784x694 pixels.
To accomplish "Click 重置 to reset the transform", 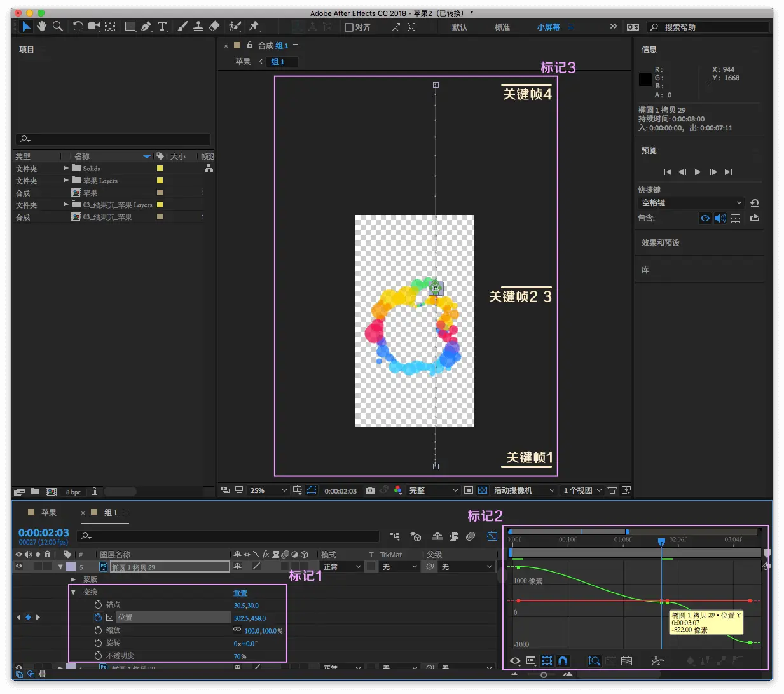I will (x=240, y=593).
